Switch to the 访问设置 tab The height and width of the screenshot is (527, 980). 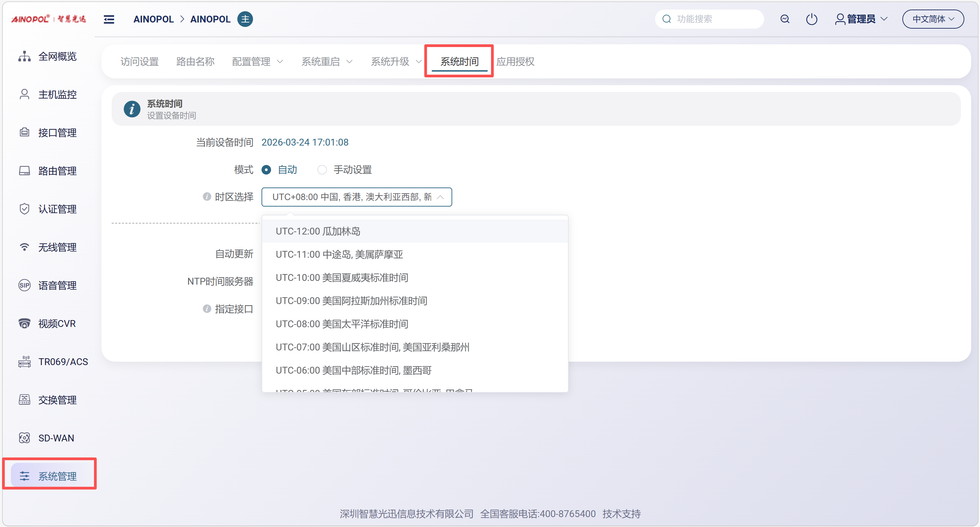point(139,61)
